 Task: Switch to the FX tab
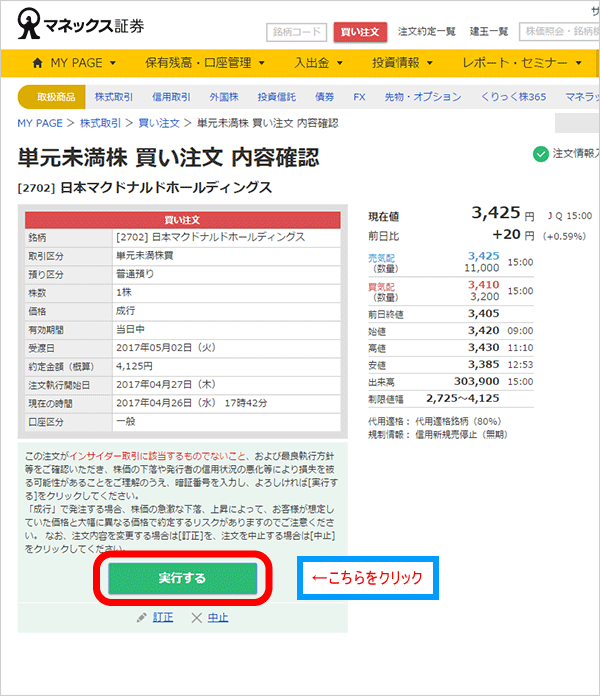point(359,97)
